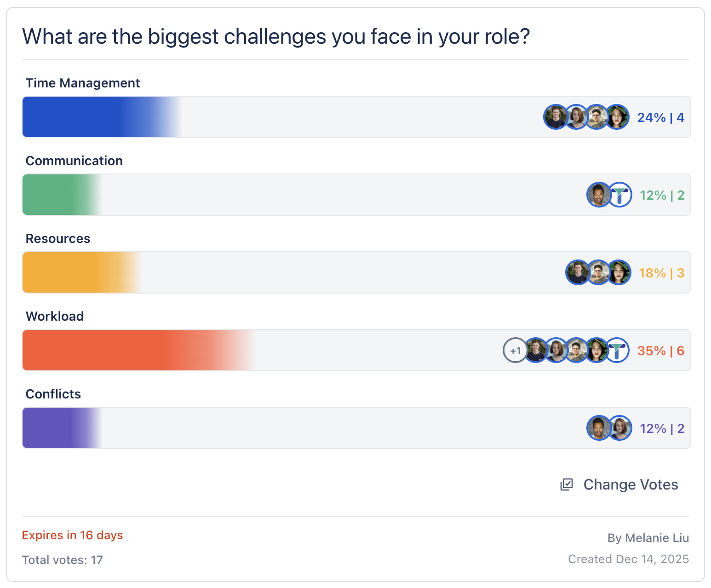Select the Communication poll bar
The height and width of the screenshot is (588, 711).
pyautogui.click(x=322, y=195)
